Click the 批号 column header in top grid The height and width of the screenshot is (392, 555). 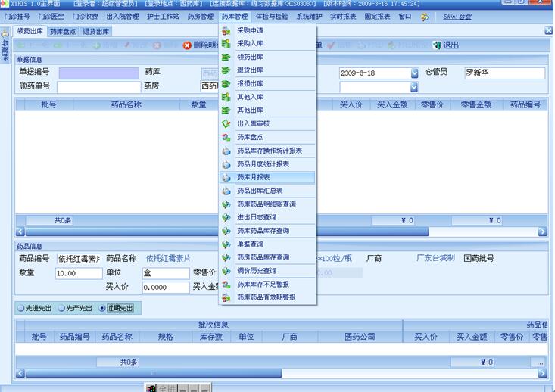coord(49,104)
